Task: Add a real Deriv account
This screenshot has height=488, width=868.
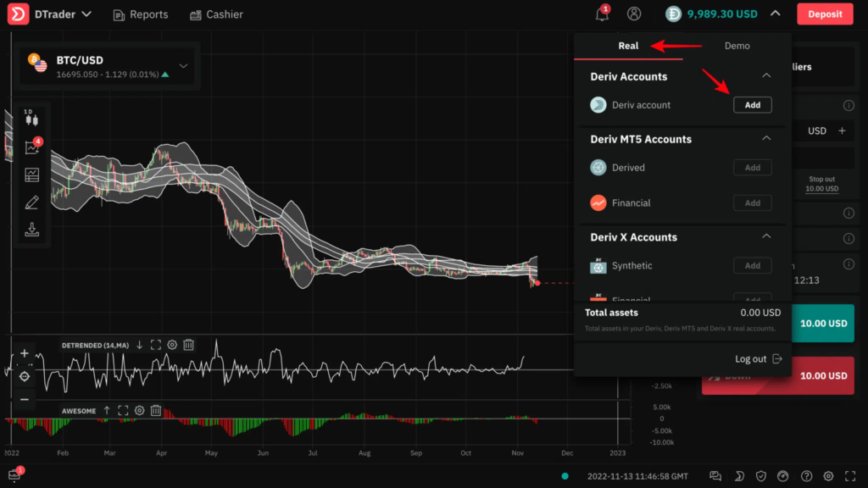Action: pyautogui.click(x=752, y=105)
